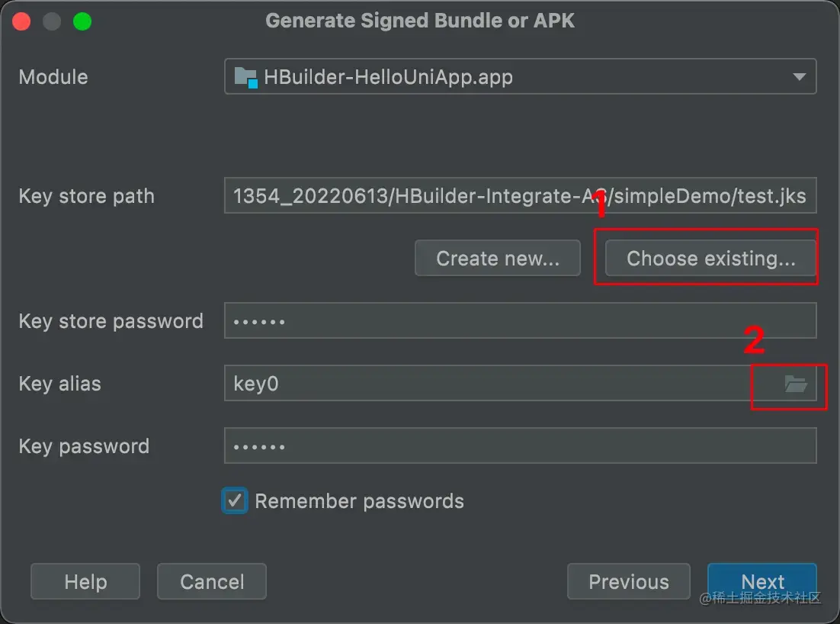Viewport: 840px width, 624px height.
Task: Focus the Key store path field
Action: click(x=520, y=196)
